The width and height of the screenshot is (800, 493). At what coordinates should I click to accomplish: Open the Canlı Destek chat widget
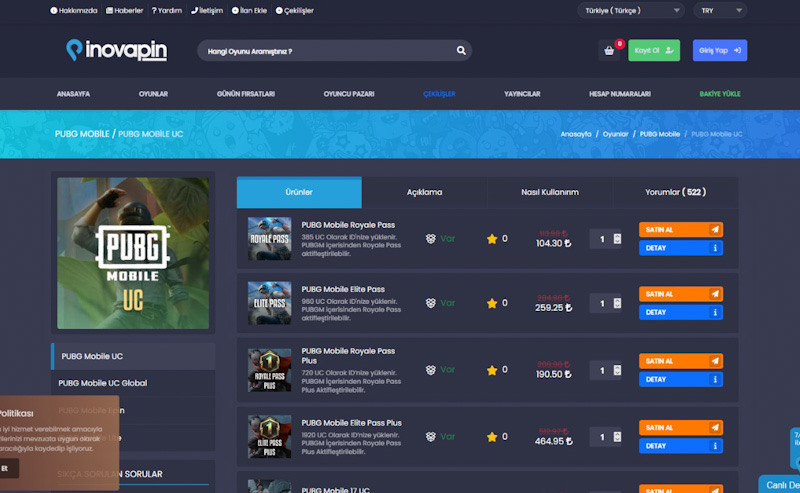[780, 484]
